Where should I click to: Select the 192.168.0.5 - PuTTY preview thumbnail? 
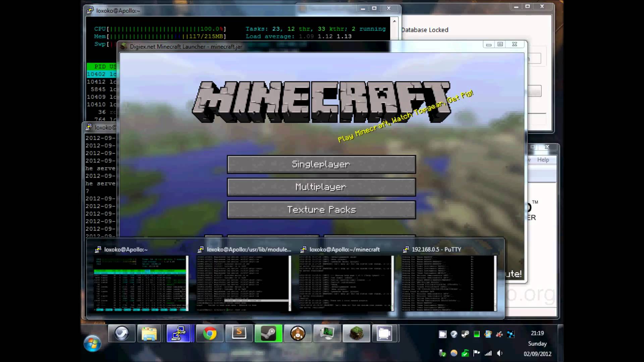coord(449,283)
